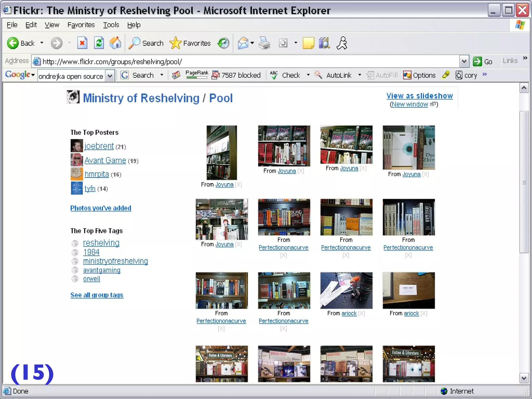Open Google search box history dropdown
This screenshot has width=532, height=399.
(x=110, y=76)
